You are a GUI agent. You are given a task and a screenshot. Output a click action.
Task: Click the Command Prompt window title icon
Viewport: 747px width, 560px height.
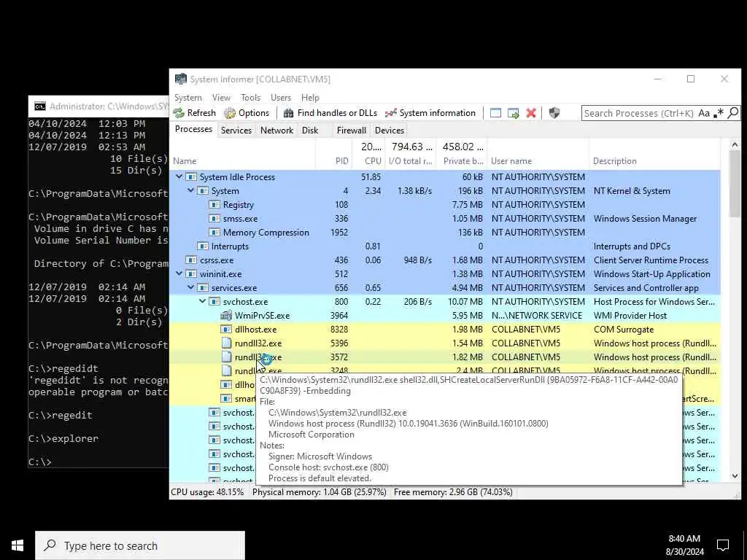(39, 106)
